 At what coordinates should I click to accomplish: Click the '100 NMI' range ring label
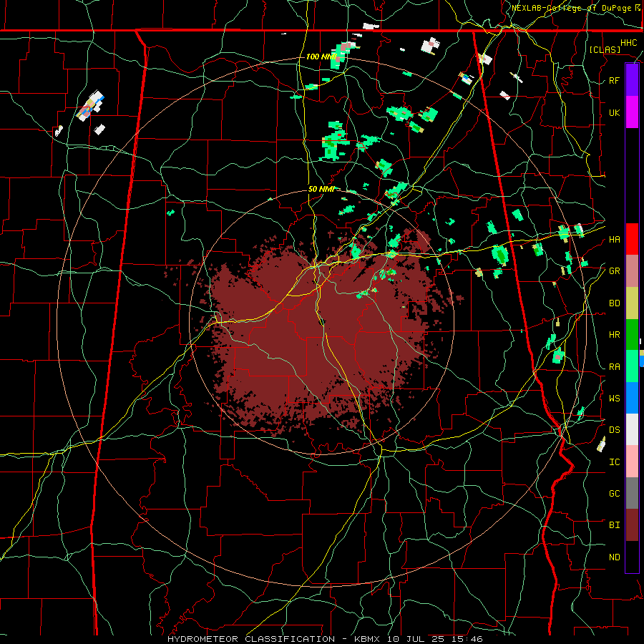click(321, 57)
